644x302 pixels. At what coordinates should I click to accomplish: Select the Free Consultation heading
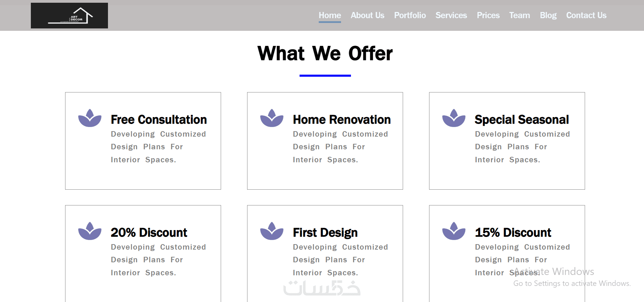[159, 120]
